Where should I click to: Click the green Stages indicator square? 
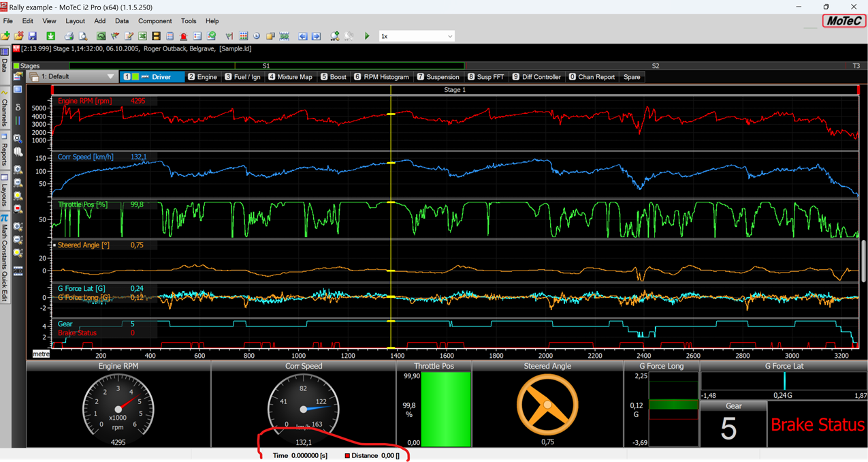(16, 66)
